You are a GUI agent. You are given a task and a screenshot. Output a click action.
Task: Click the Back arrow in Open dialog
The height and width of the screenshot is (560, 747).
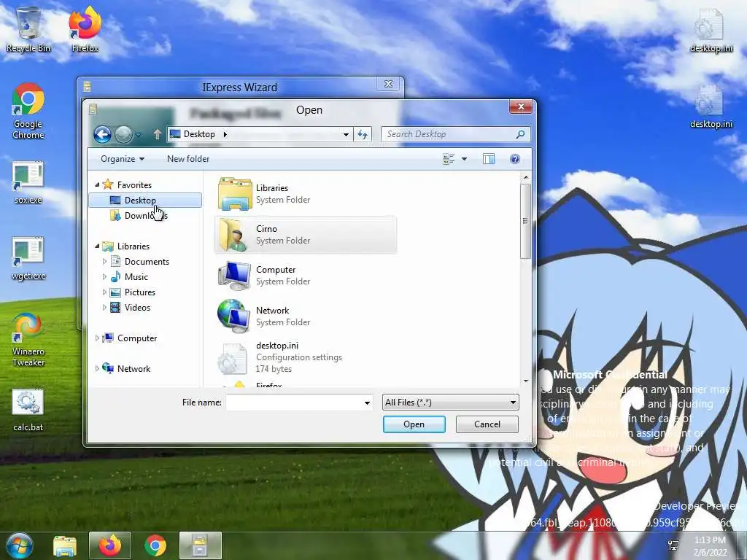point(102,134)
